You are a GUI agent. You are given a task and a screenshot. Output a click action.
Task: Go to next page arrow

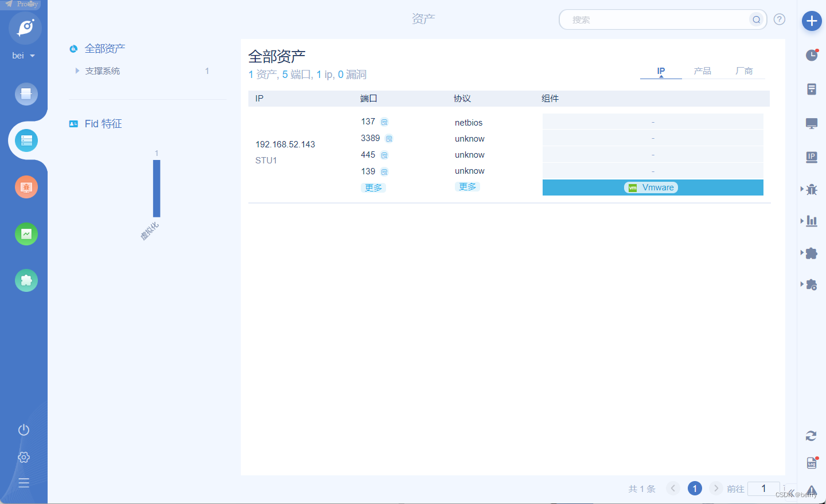(x=716, y=489)
